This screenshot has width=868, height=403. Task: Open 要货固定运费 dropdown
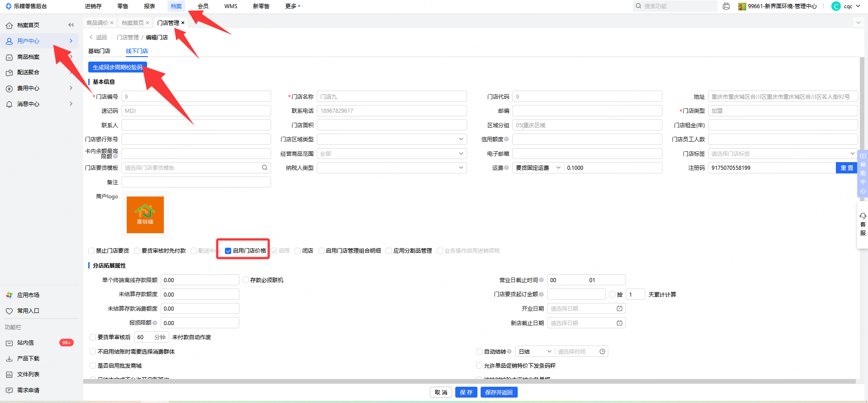tap(538, 168)
